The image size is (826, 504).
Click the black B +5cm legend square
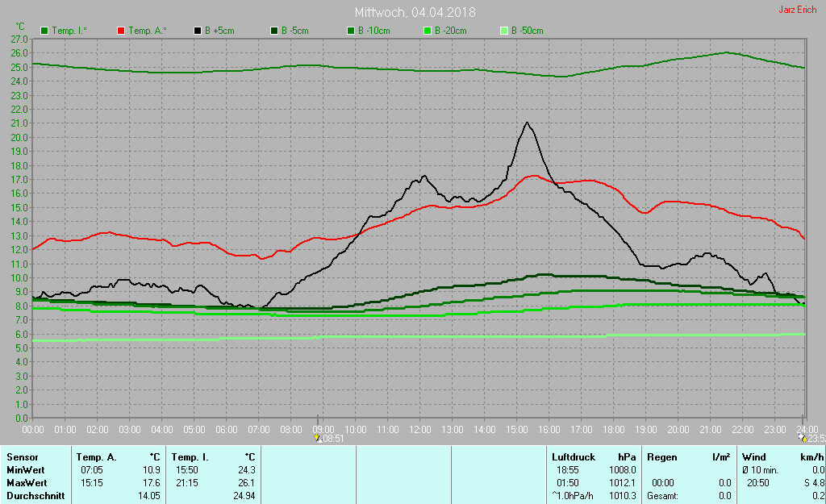pos(198,31)
